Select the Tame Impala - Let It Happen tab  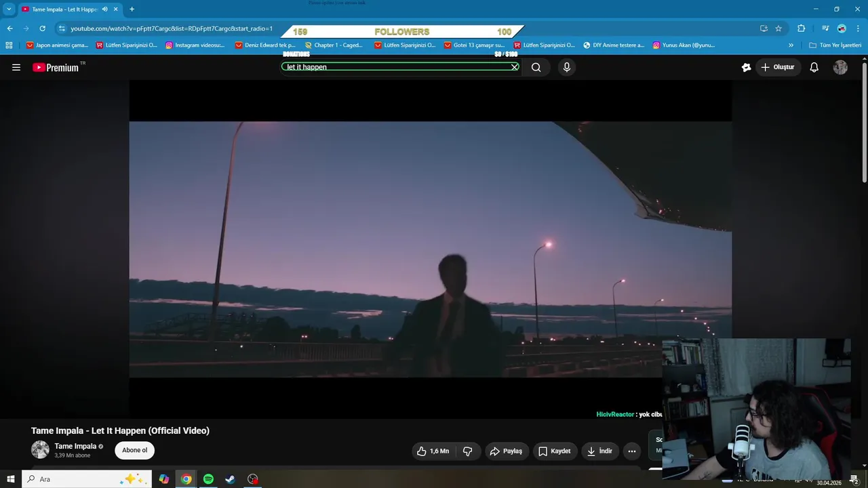coord(65,9)
